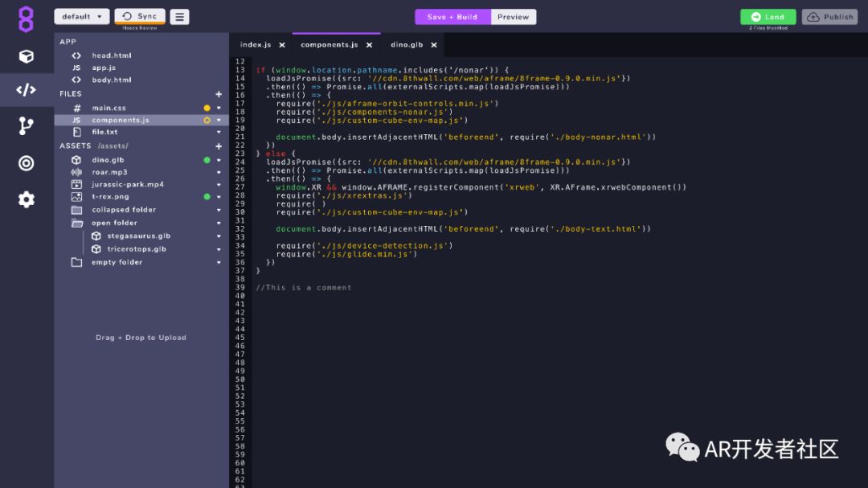Viewport: 868px width, 488px height.
Task: Click the file.txt document icon
Action: (x=77, y=132)
